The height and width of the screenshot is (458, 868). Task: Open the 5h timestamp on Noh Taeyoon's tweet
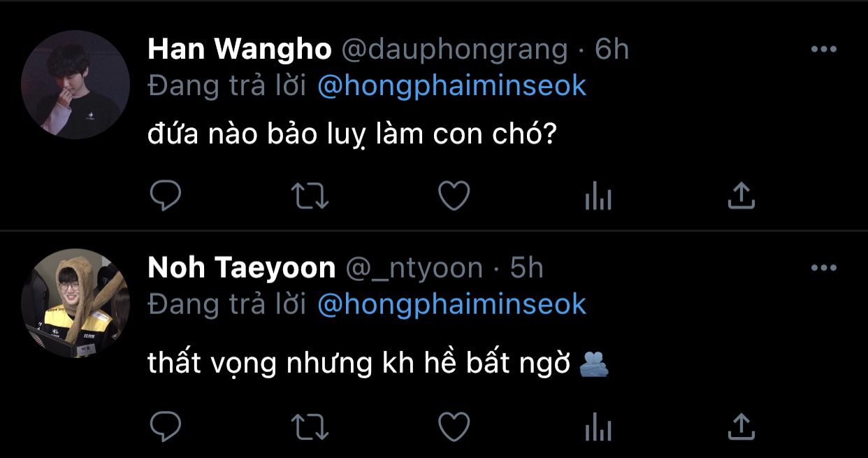click(527, 268)
